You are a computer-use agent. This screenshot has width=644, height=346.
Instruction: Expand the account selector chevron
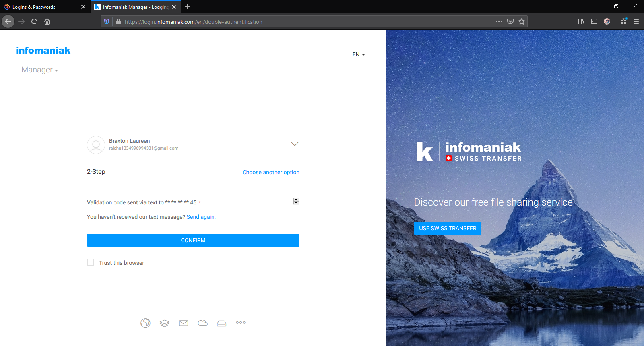tap(295, 144)
